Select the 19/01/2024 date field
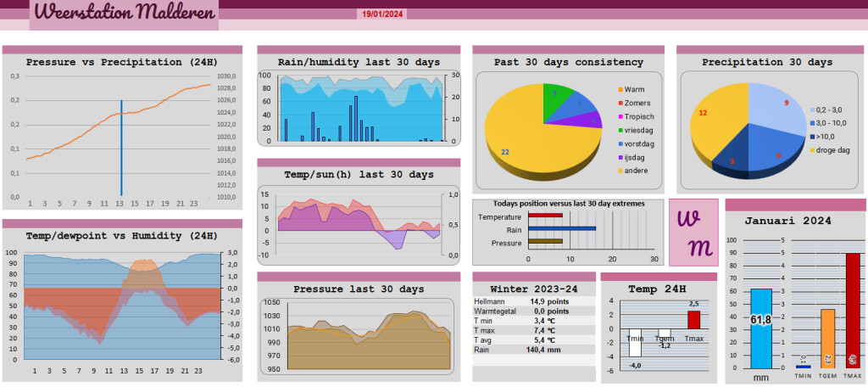The height and width of the screenshot is (387, 868). (x=382, y=14)
